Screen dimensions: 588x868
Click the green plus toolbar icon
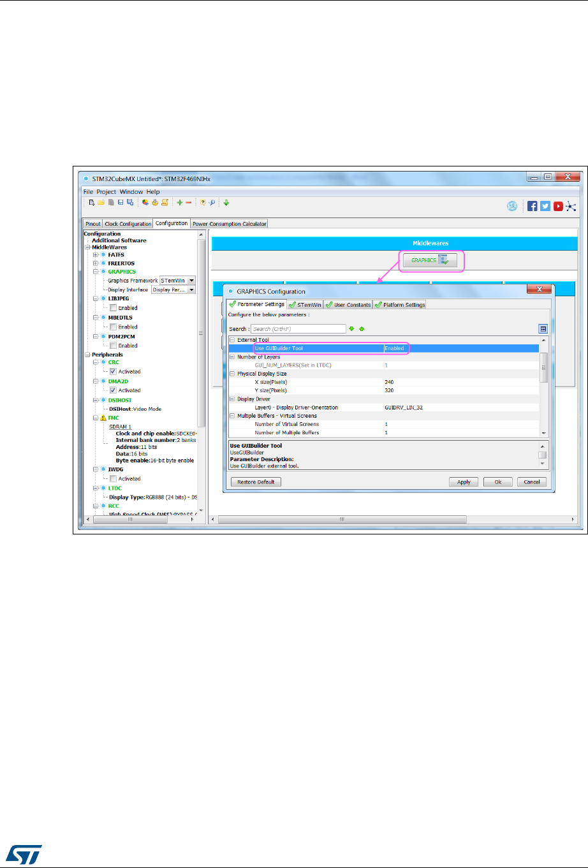point(180,202)
